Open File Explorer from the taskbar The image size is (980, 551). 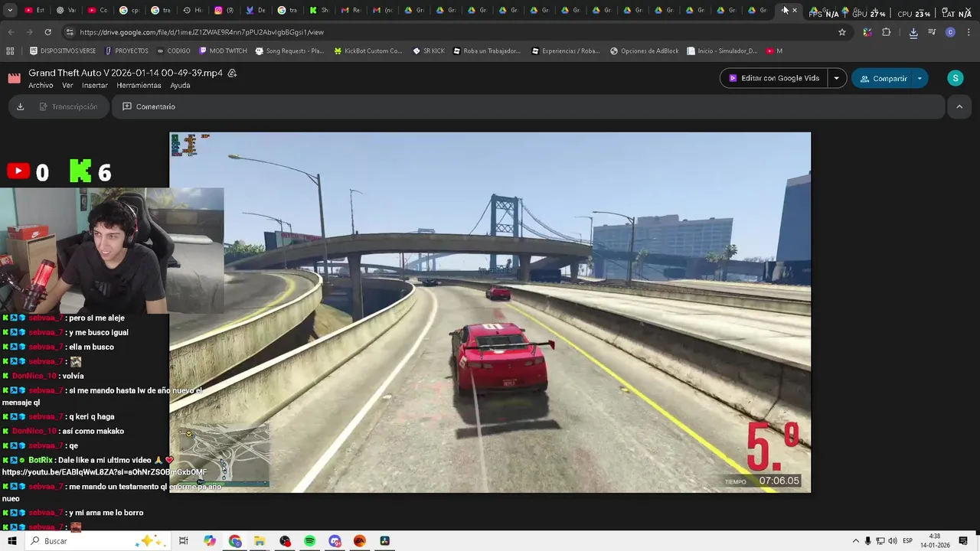pyautogui.click(x=260, y=541)
